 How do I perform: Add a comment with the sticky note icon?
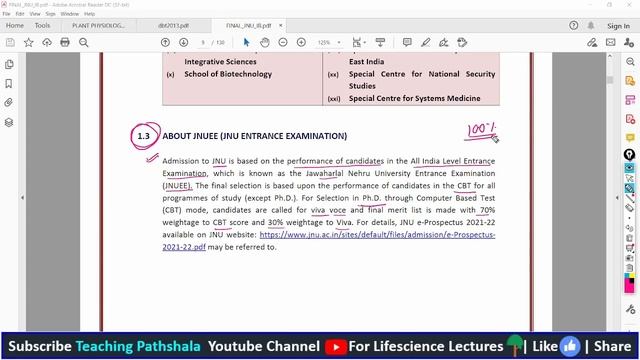tap(407, 42)
